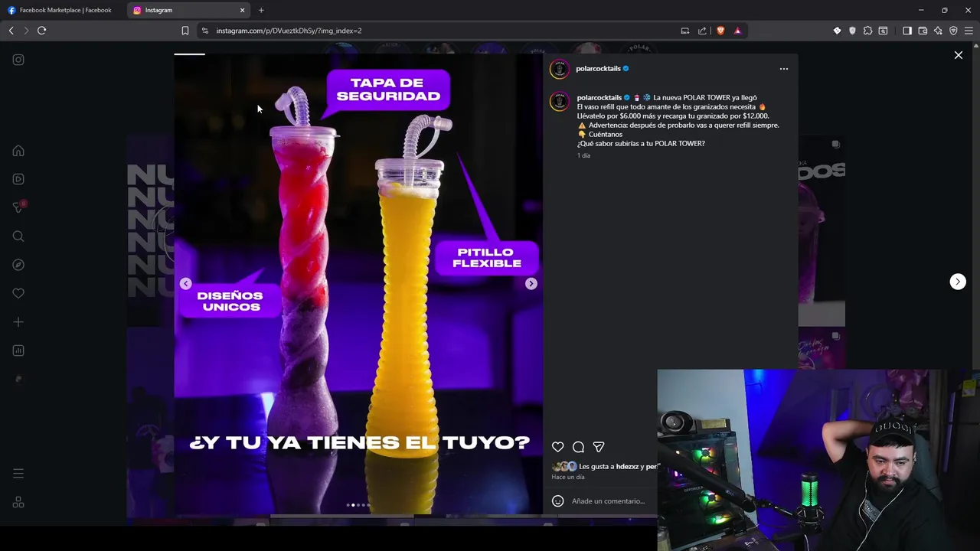This screenshot has width=980, height=551.
Task: Open the browser Extensions puzzle icon
Action: [x=867, y=31]
